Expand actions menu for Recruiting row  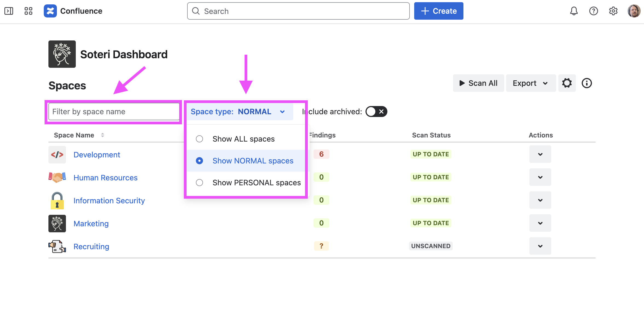point(540,246)
